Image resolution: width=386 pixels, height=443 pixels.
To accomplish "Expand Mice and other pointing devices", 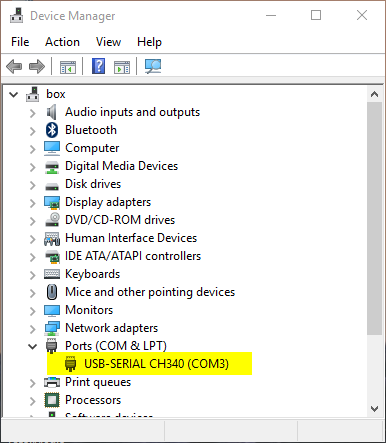I will pyautogui.click(x=33, y=293).
